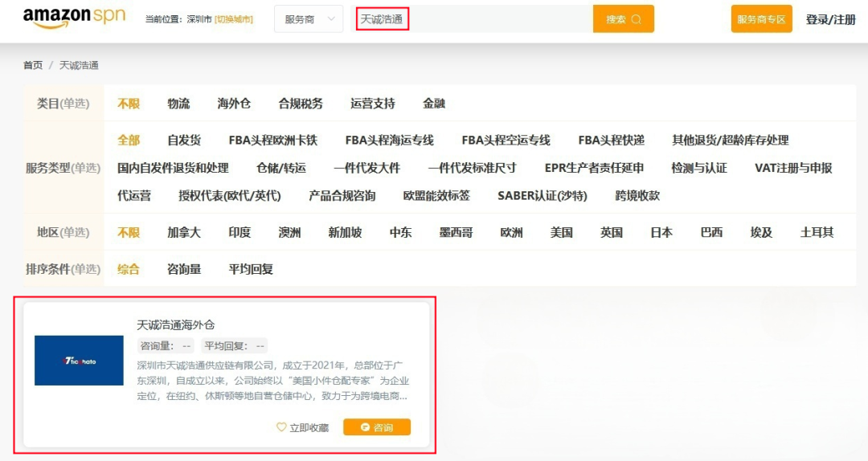Image resolution: width=868 pixels, height=461 pixels.
Task: Pick the VAT注册与申报 service type
Action: (x=793, y=168)
